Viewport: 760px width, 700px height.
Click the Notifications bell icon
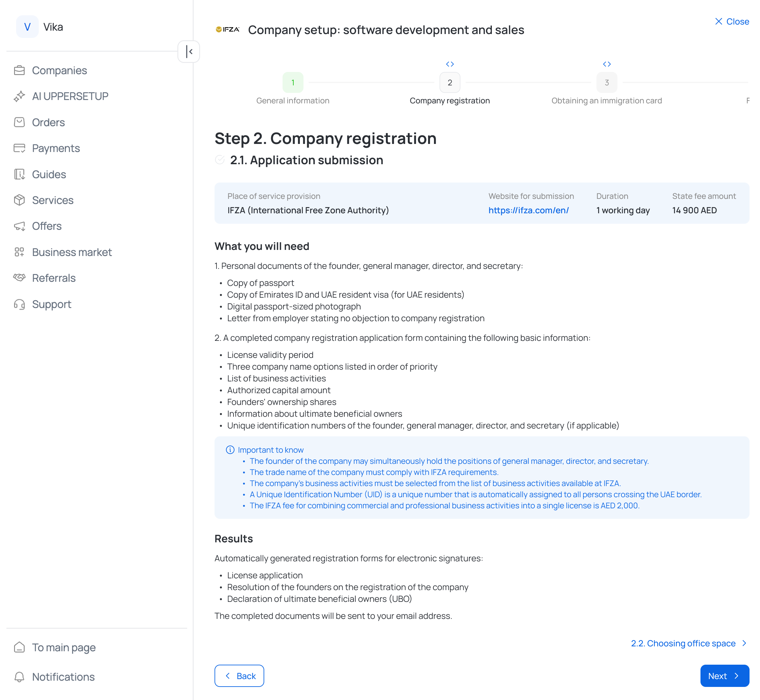click(19, 676)
